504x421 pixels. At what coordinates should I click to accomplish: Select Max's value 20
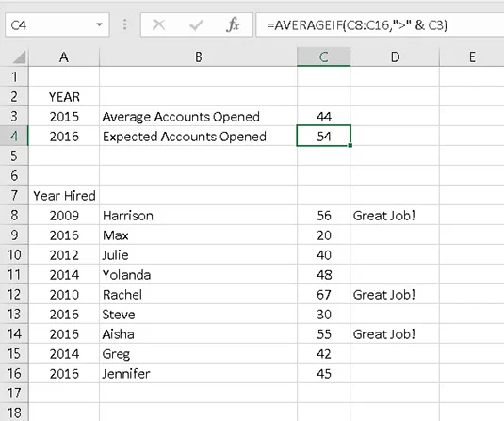point(324,235)
